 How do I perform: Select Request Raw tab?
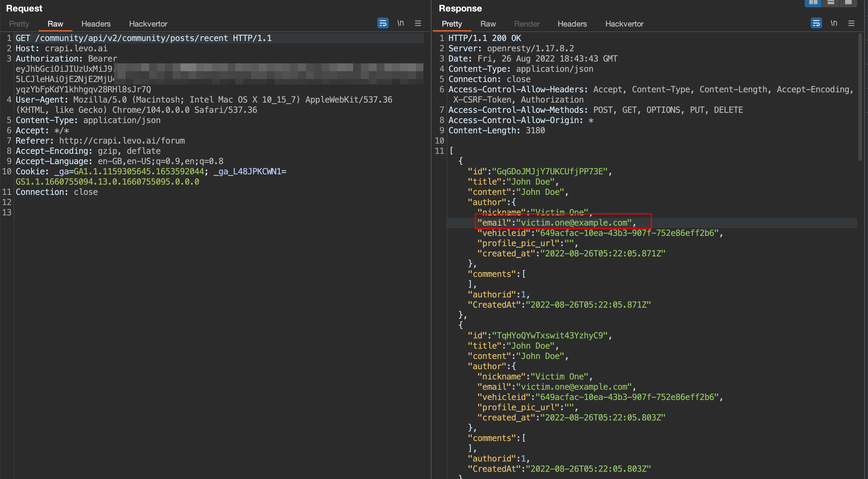pyautogui.click(x=55, y=24)
